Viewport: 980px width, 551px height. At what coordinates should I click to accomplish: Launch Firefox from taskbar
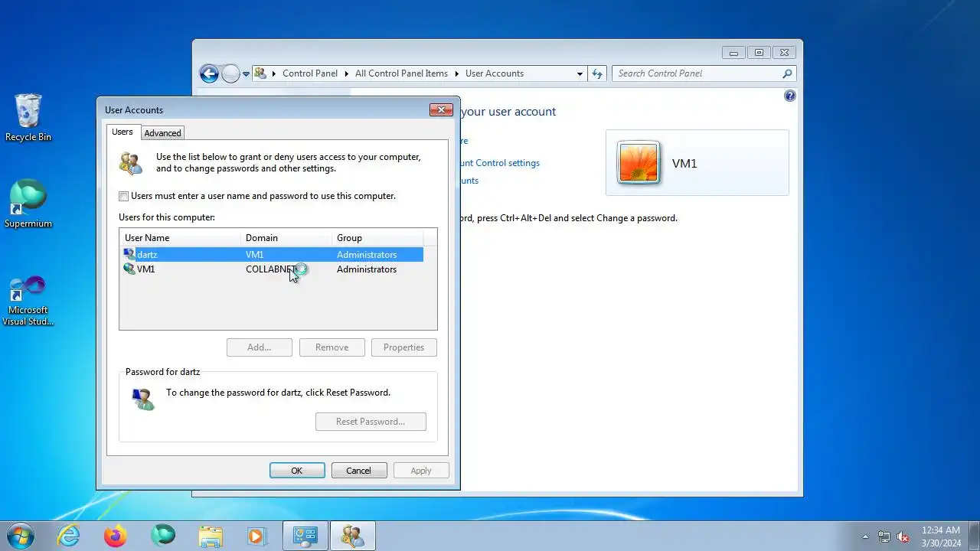[x=116, y=536]
